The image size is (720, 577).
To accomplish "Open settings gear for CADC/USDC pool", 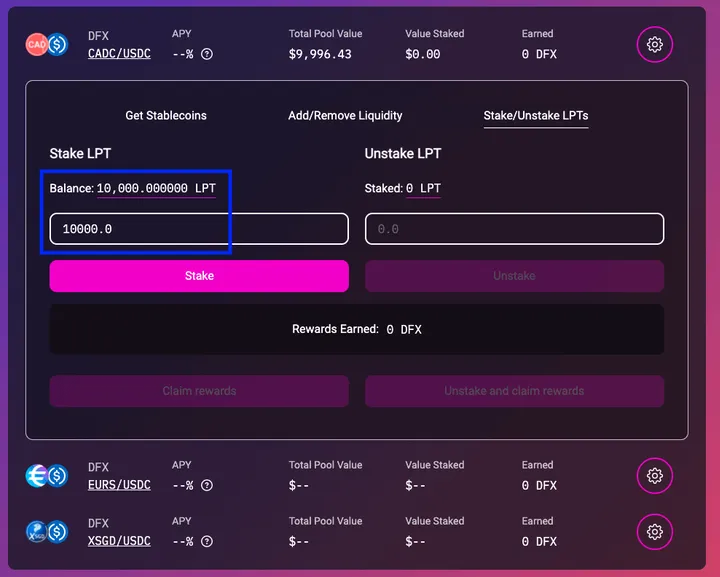I will [x=655, y=45].
